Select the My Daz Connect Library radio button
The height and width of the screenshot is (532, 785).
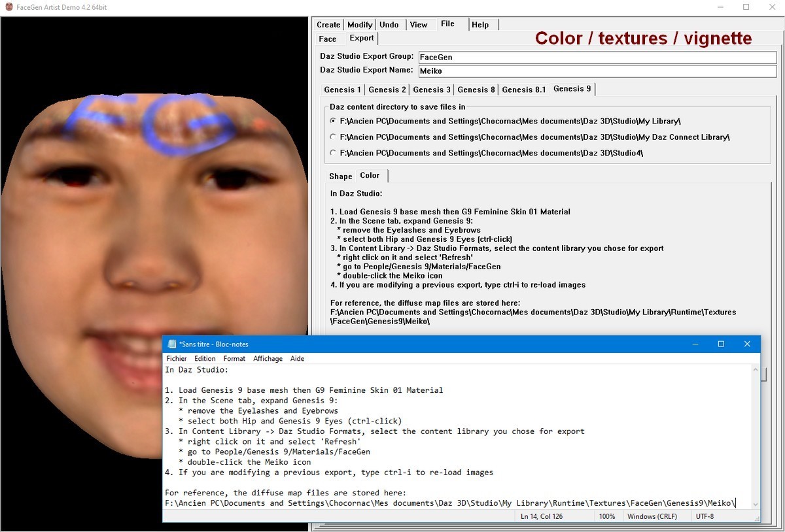334,137
